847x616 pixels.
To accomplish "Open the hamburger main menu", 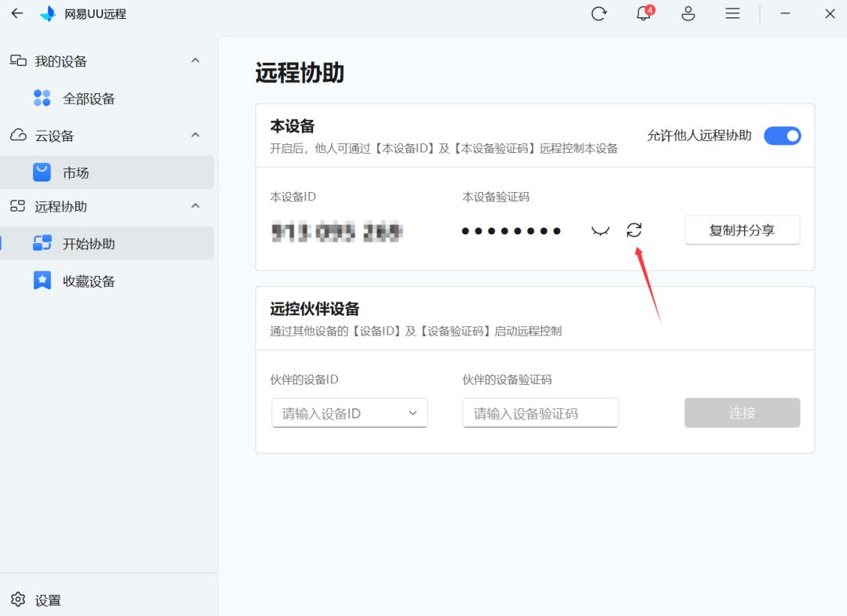I will tap(732, 13).
